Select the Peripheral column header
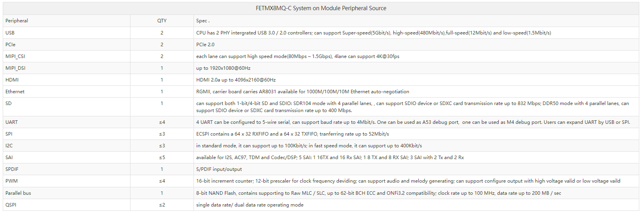644x212 pixels. click(17, 21)
